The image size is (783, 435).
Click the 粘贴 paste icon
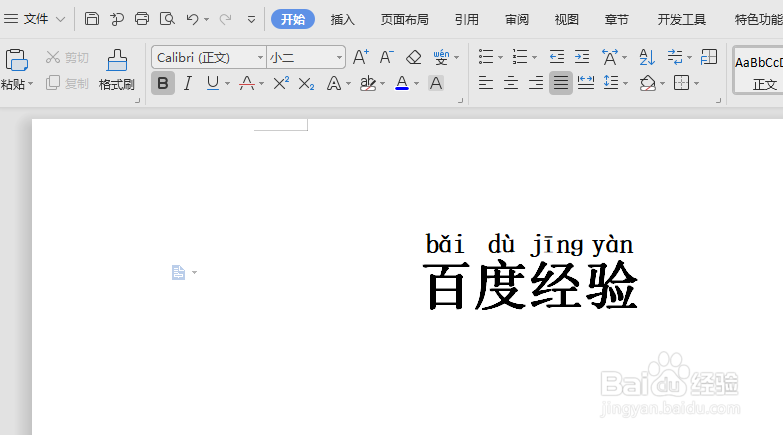point(16,60)
